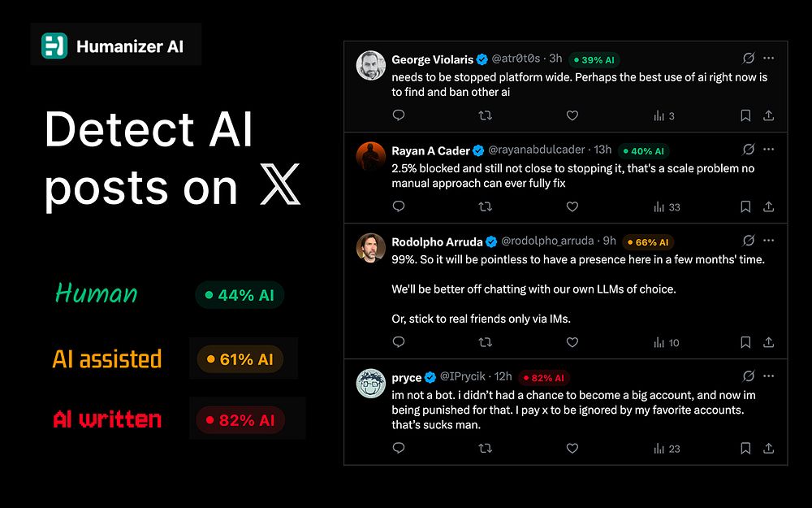Open the three-dot menu on pryce's post
812x508 pixels.
769,376
